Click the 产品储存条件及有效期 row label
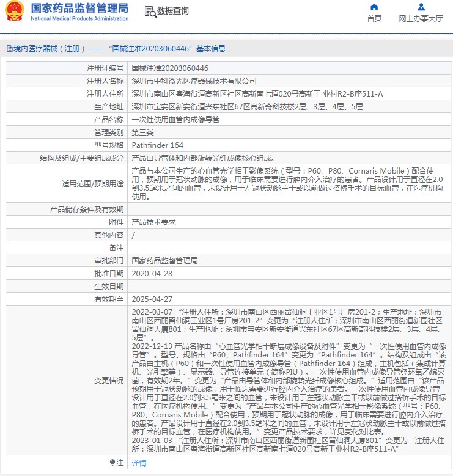453x476 pixels. coord(87,210)
